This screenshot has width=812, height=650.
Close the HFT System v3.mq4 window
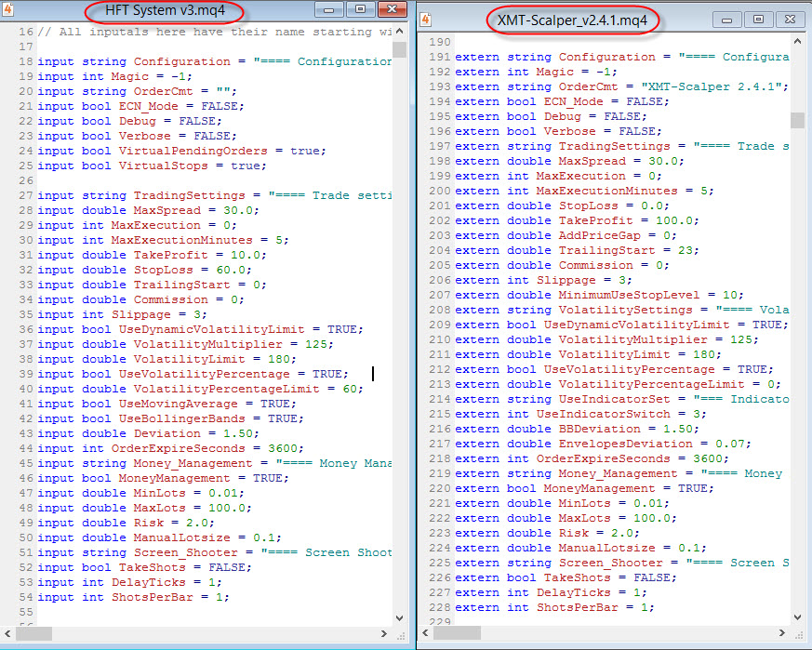point(390,10)
